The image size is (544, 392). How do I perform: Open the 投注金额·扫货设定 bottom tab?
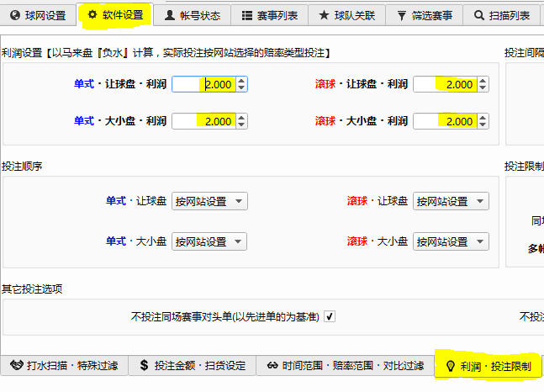[x=193, y=365]
